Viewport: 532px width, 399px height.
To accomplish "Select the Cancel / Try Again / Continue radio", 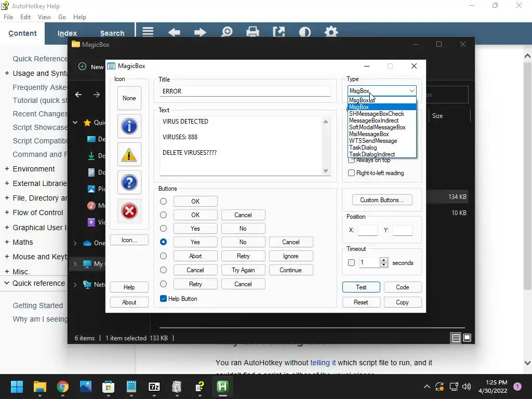I will tap(163, 270).
